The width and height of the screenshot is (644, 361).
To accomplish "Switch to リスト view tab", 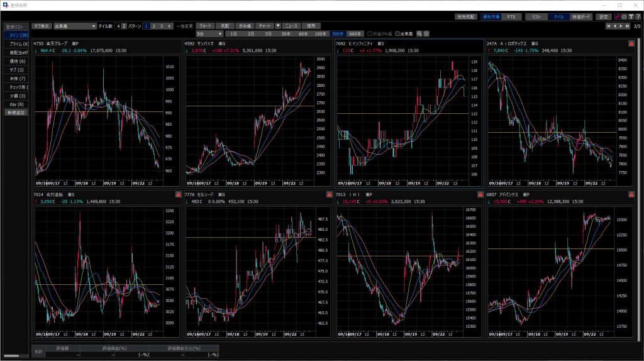I will tap(536, 17).
